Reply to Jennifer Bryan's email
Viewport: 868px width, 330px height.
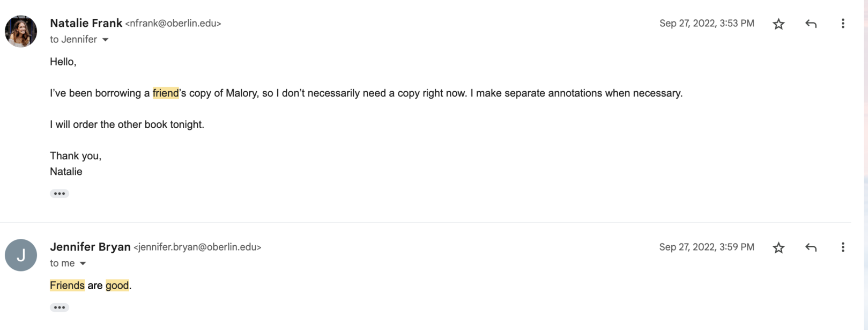[x=811, y=247]
